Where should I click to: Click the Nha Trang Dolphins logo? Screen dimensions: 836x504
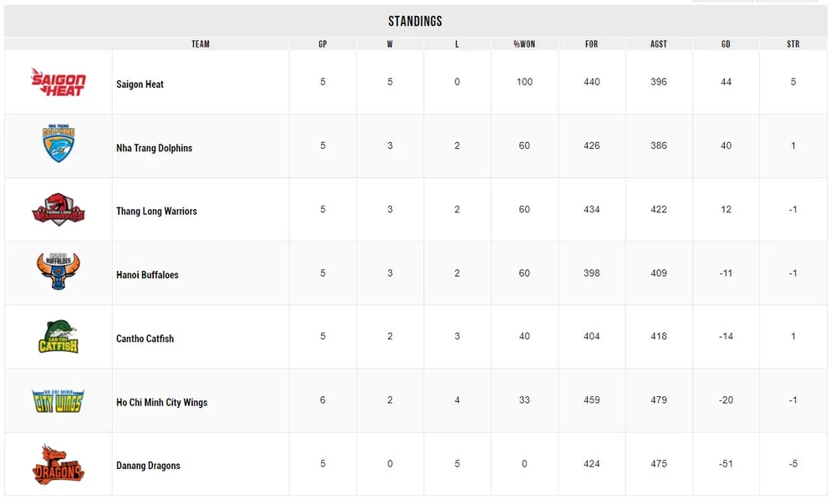pos(58,145)
